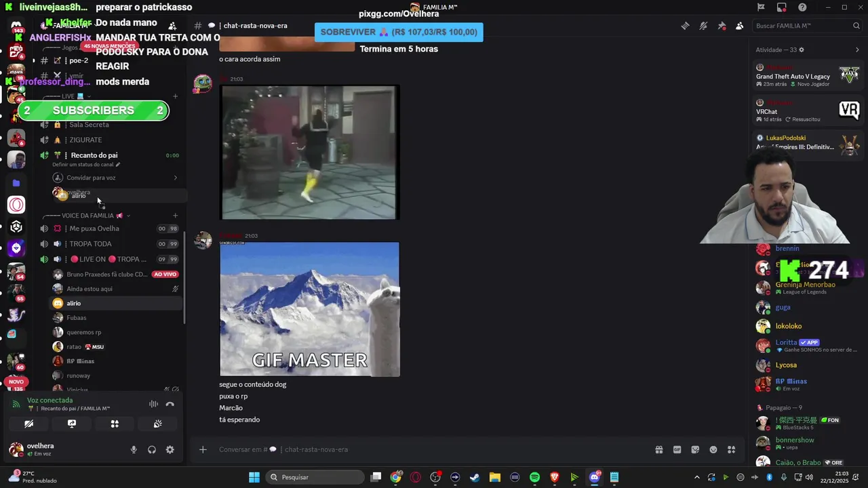The width and height of the screenshot is (868, 488).
Task: Open Windows Start menu
Action: 254,477
